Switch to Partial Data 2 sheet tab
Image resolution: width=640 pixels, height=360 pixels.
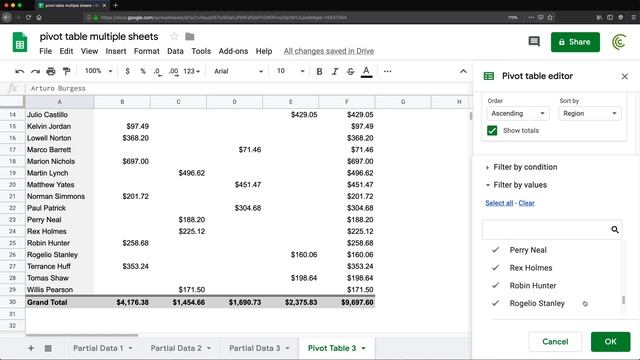176,348
